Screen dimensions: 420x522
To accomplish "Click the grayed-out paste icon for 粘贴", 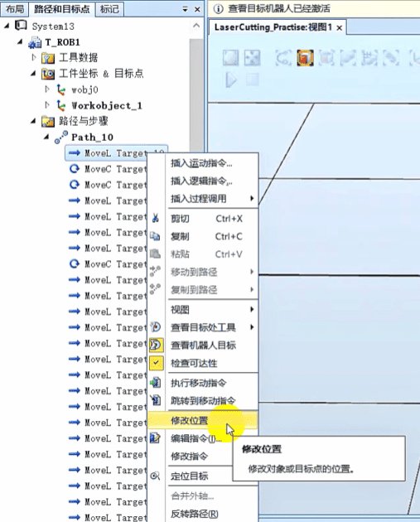I will click(156, 254).
